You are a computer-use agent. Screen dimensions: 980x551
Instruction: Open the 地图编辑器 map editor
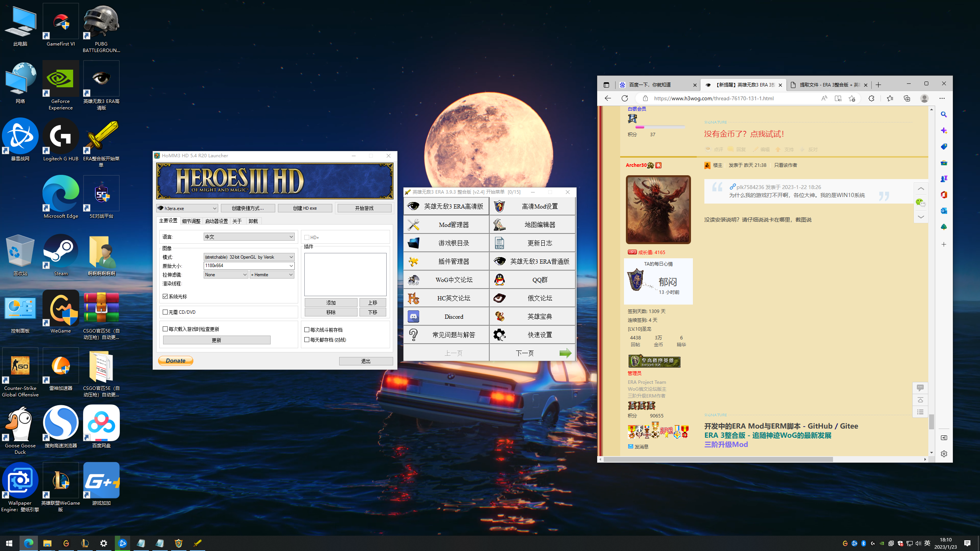coord(532,225)
